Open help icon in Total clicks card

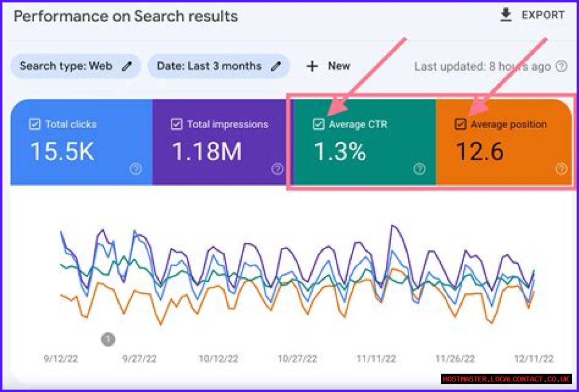pyautogui.click(x=136, y=169)
